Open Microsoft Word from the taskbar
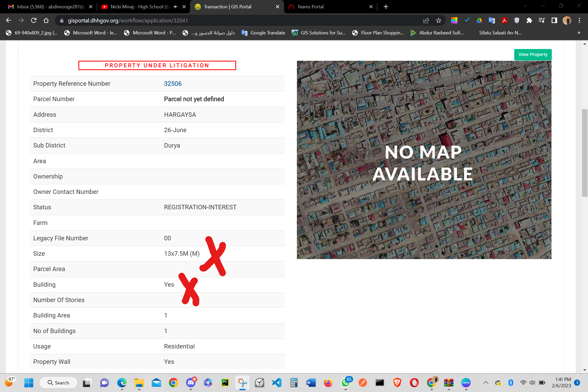Viewport: 588px width, 392px height. 311,383
